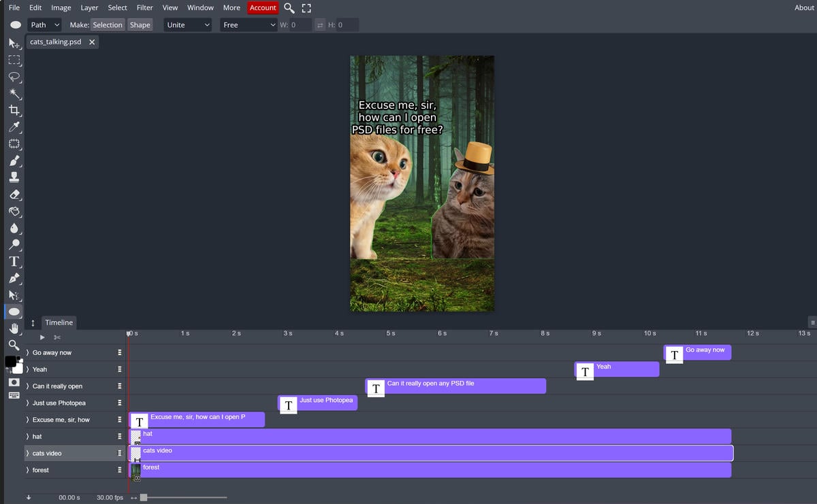Click the ellipse tool preset icon in options bar

coord(15,25)
